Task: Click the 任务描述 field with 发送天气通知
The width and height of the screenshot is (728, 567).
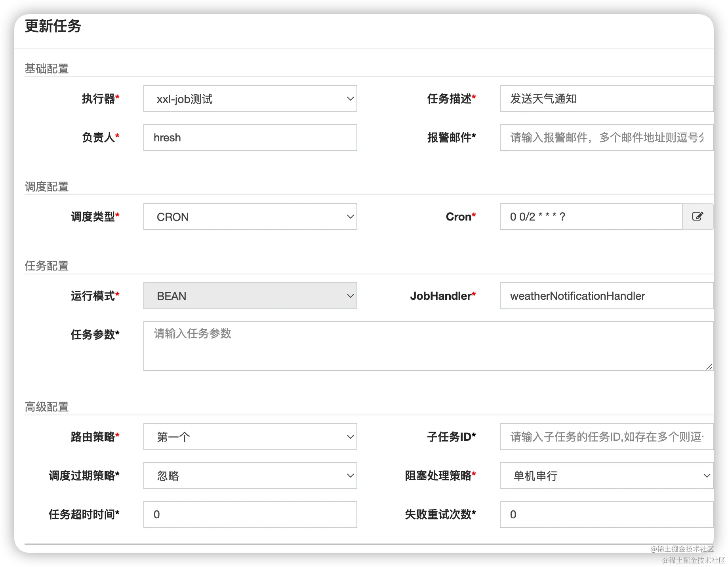Action: tap(606, 99)
